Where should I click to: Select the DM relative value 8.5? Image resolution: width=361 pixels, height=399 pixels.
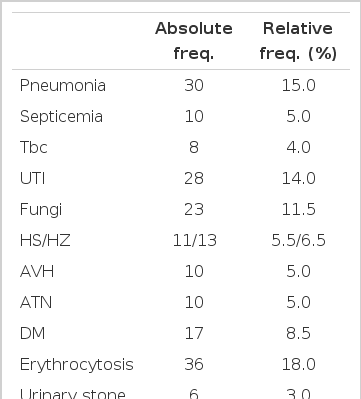click(x=298, y=333)
